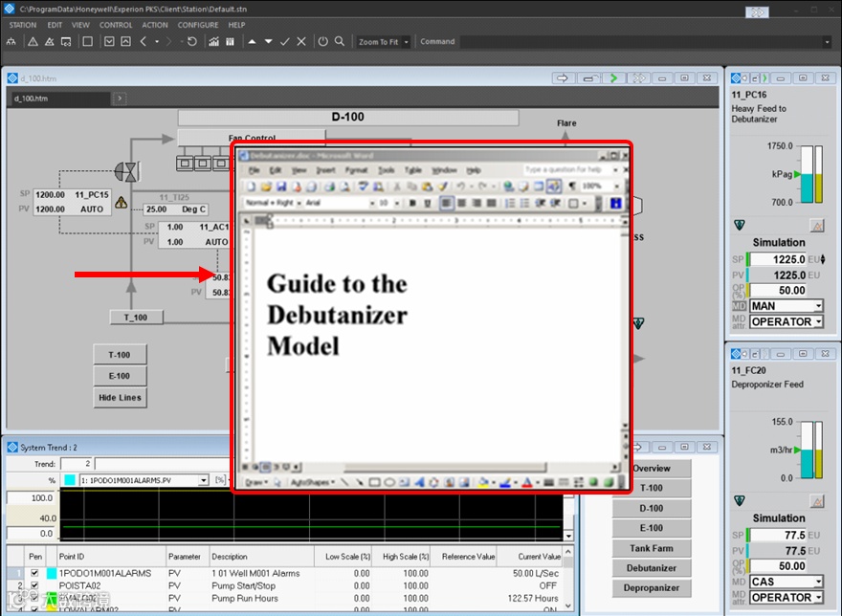Click the Trend number field showing 2
This screenshot has width=842, height=616.
click(77, 464)
